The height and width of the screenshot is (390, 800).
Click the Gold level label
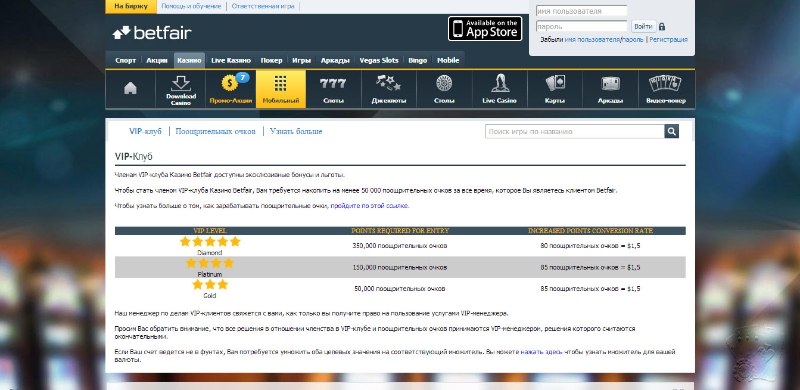[x=210, y=296]
